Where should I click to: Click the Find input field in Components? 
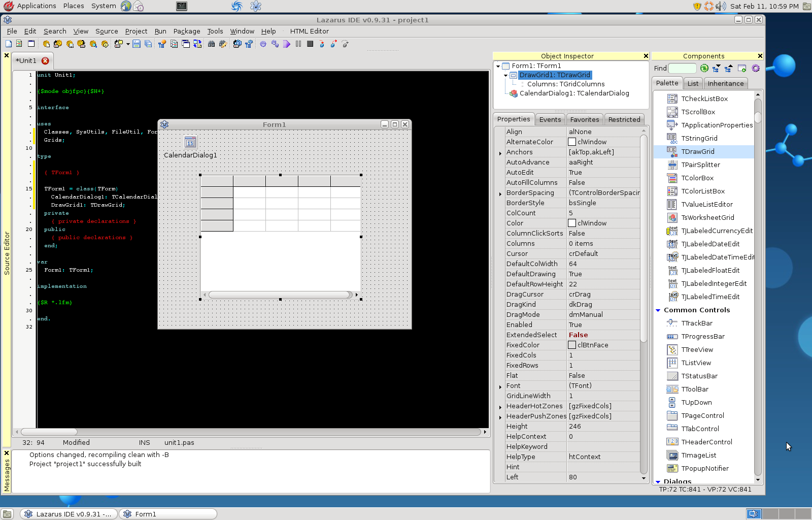(682, 68)
